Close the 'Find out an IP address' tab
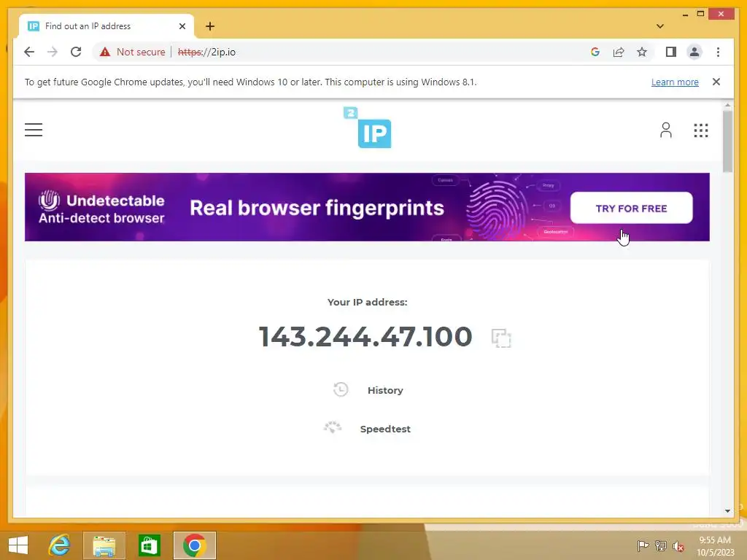The height and width of the screenshot is (560, 747). [182, 26]
